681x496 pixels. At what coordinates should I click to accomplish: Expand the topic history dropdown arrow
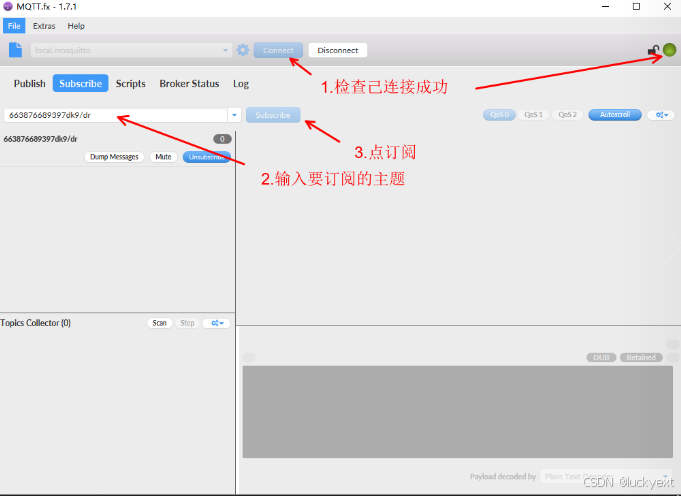(235, 115)
